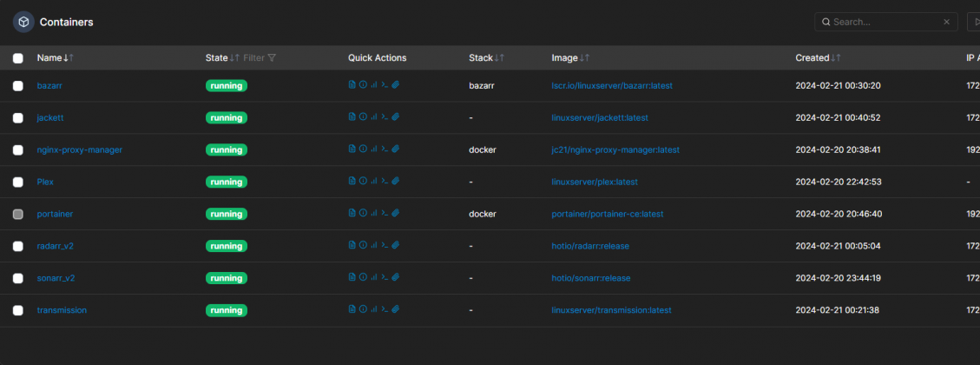Image resolution: width=980 pixels, height=365 pixels.
Task: Click created date 2024-02-21 00:30:20
Action: [x=838, y=86]
